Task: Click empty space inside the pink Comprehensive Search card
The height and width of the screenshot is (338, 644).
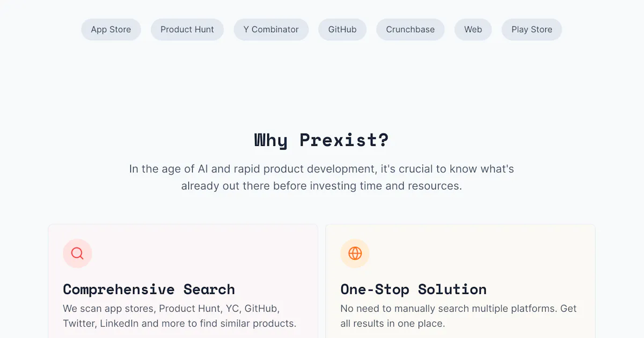Action: pos(215,252)
